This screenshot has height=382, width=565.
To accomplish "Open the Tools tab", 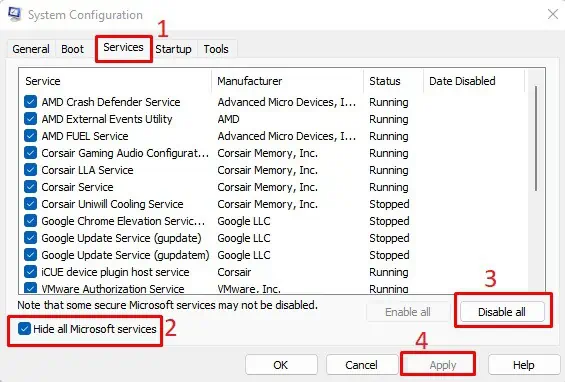I will tap(216, 49).
